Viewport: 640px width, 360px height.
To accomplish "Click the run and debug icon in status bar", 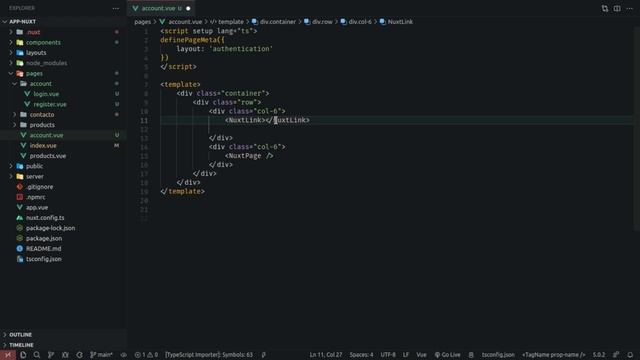I will pyautogui.click(x=65, y=355).
